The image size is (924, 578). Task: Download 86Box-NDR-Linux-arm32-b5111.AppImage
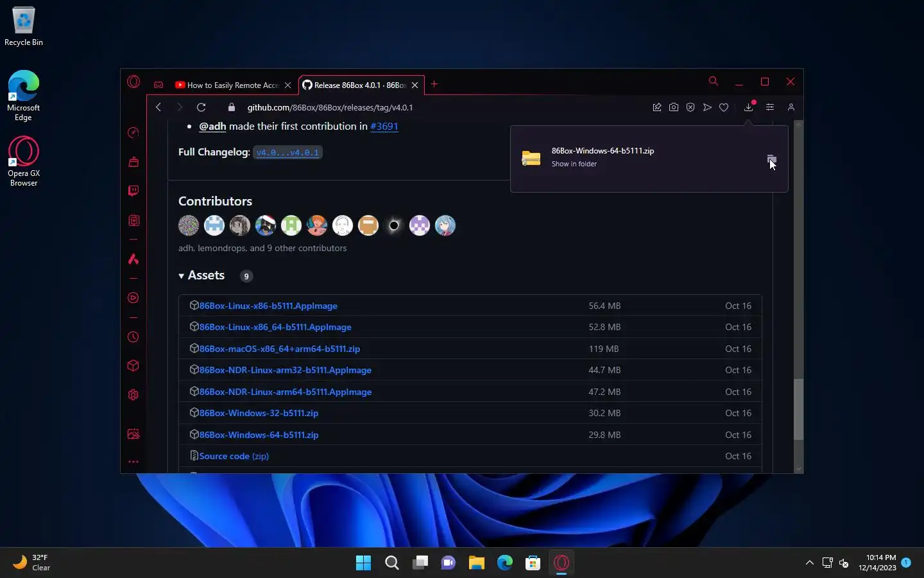[286, 370]
